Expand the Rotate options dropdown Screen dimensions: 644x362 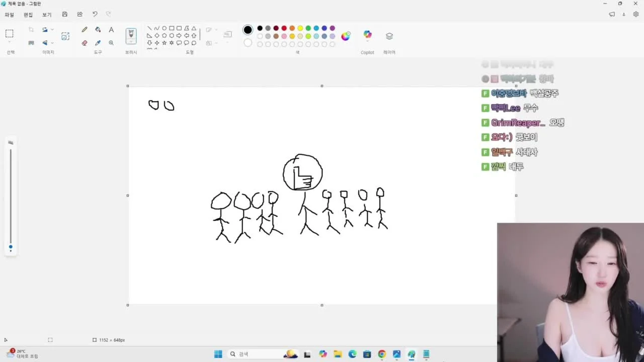coord(52,30)
